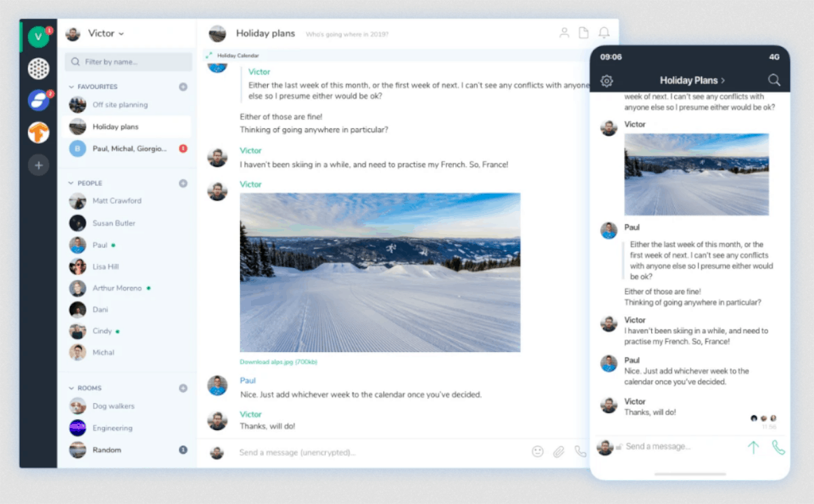
Task: Open the emoji picker smiley icon
Action: point(538,451)
